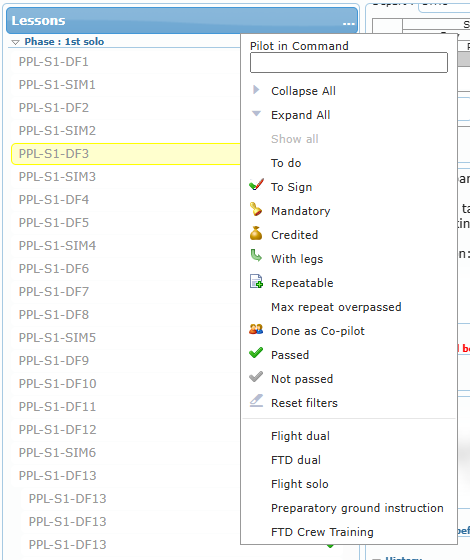Viewport: 470px width, 560px height.
Task: Open lesson PPL-S1-DF7
Action: (x=54, y=292)
